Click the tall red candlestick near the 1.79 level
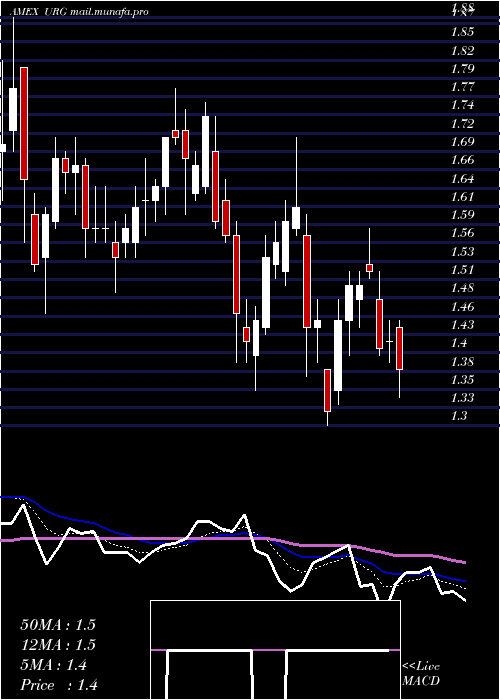 pos(24,124)
